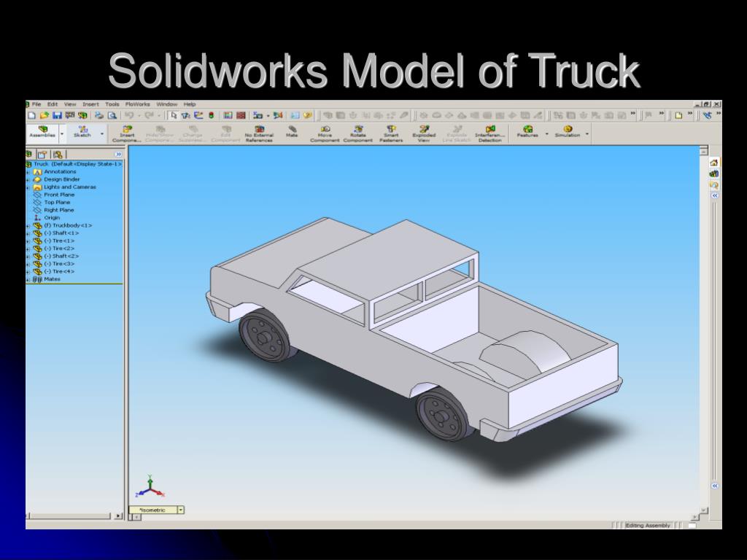Click the task pane home icon
Screen dimensions: 747x560
click(x=713, y=163)
